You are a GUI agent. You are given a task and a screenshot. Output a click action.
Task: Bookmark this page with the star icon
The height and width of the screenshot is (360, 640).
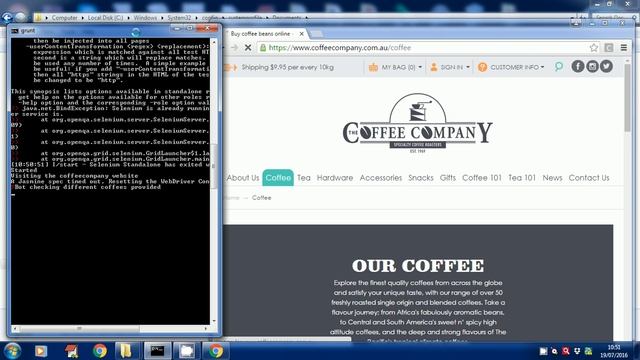[x=593, y=48]
